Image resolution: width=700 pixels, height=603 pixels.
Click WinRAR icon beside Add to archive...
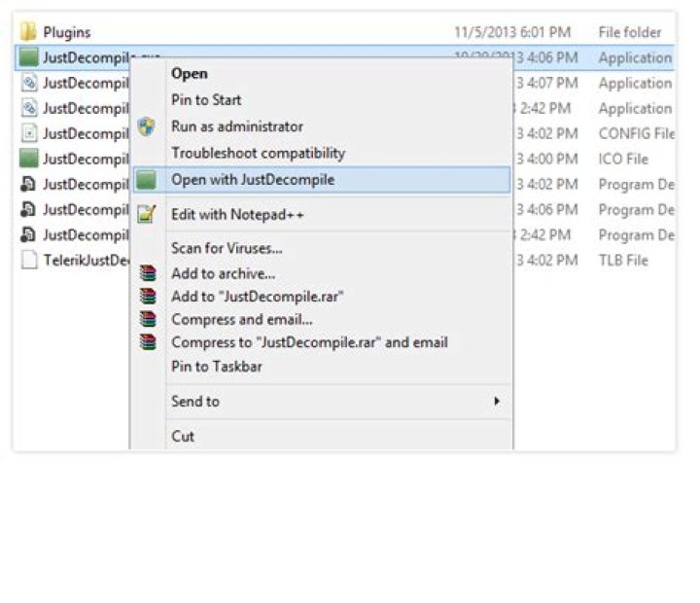pyautogui.click(x=148, y=273)
